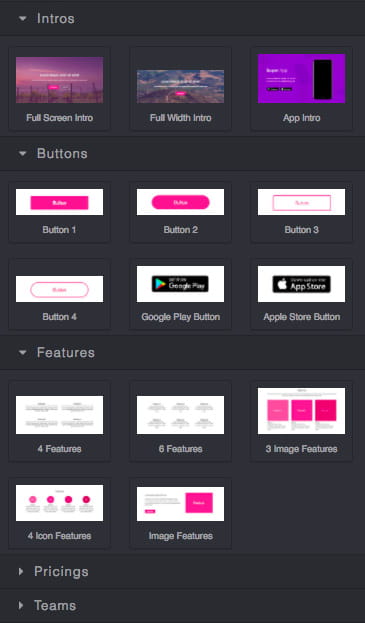Viewport: 365px width, 623px height.
Task: Click the "4 Features" label
Action: point(60,449)
